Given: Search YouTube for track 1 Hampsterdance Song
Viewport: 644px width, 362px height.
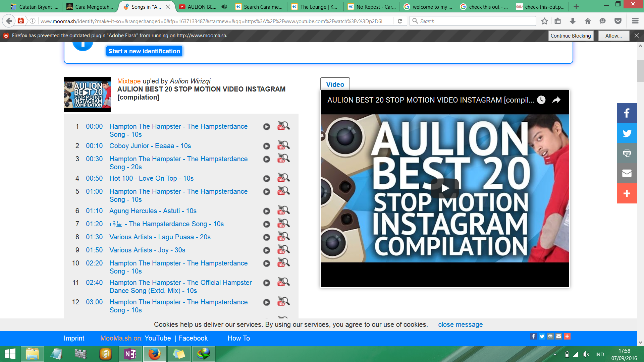Looking at the screenshot, I should pyautogui.click(x=283, y=126).
